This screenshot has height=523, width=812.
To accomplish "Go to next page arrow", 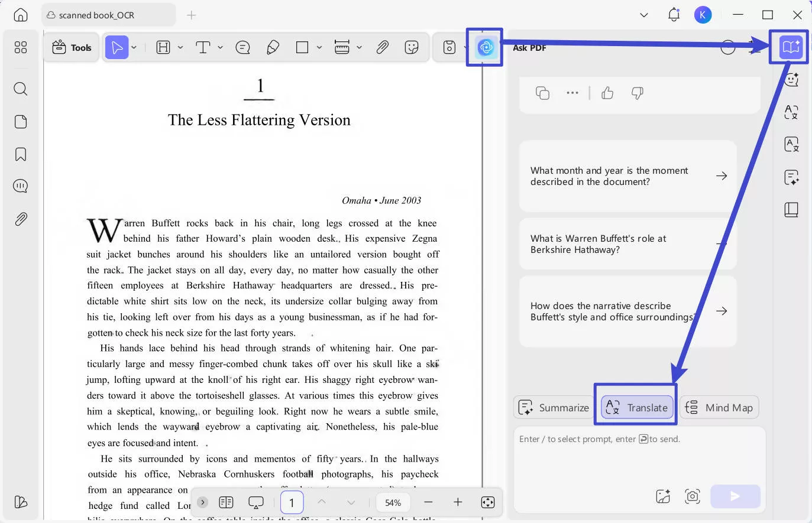I will pos(351,502).
